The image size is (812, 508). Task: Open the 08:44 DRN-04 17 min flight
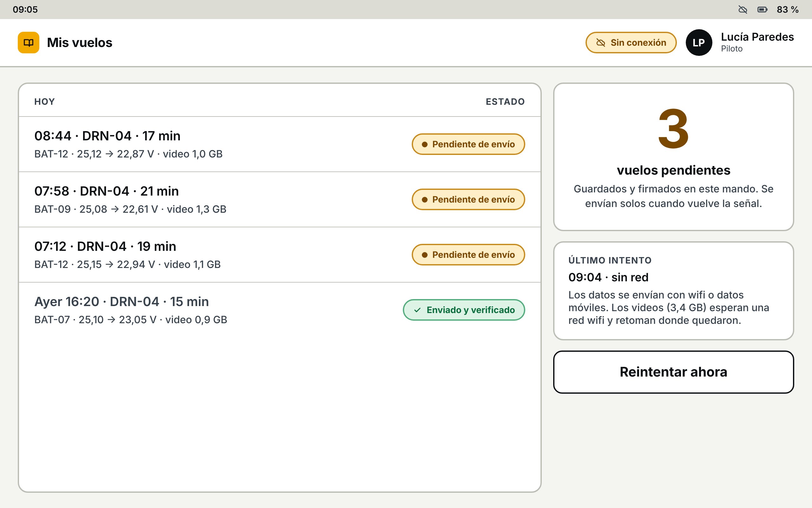(280, 144)
